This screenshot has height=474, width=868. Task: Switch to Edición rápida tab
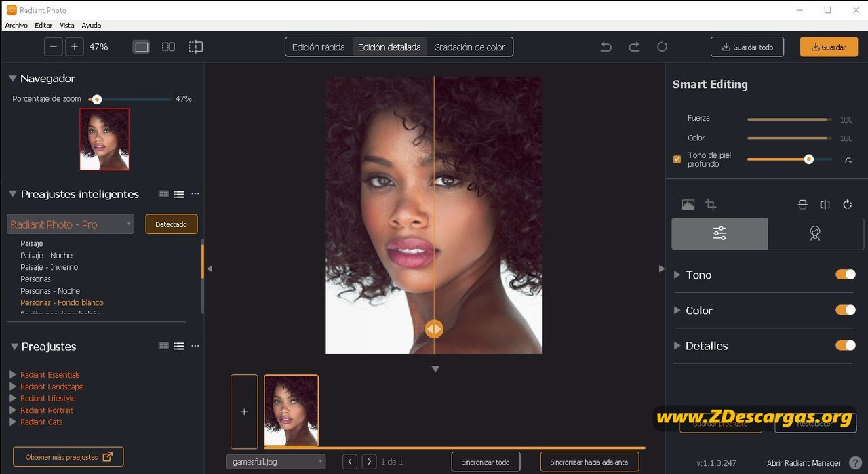(x=319, y=47)
